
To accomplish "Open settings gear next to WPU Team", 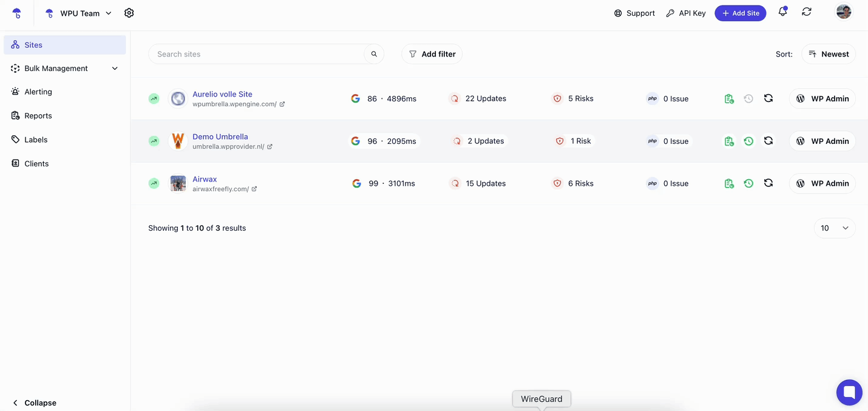I will pos(129,13).
